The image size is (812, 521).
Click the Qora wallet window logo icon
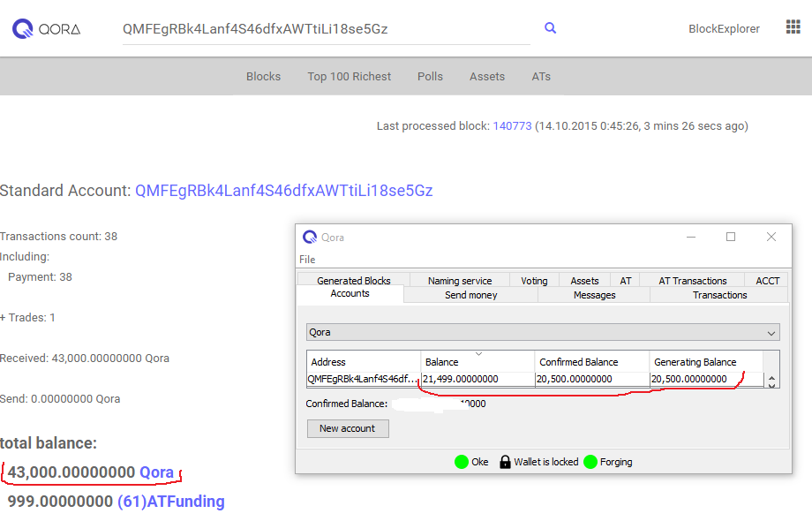point(310,238)
